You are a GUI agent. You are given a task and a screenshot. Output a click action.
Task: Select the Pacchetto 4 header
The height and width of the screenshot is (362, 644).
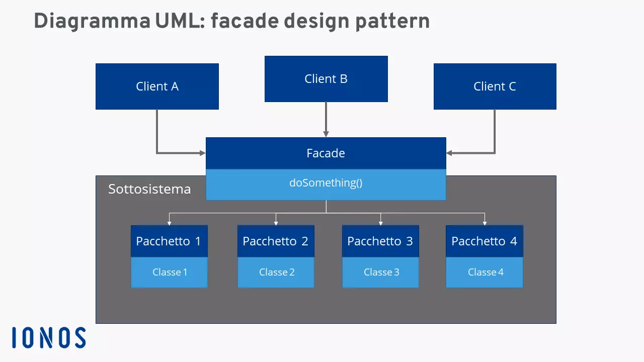[485, 241]
